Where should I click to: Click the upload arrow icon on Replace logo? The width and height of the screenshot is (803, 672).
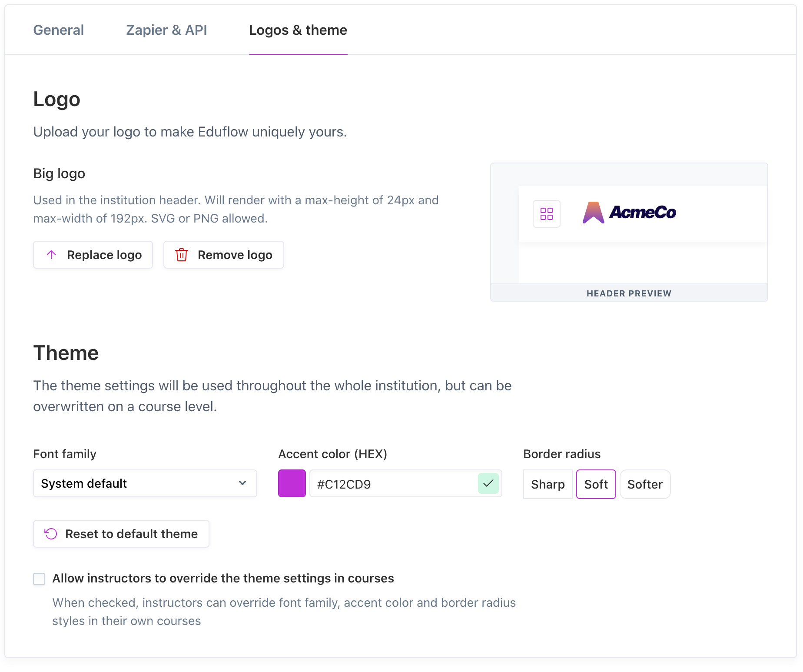coord(51,255)
